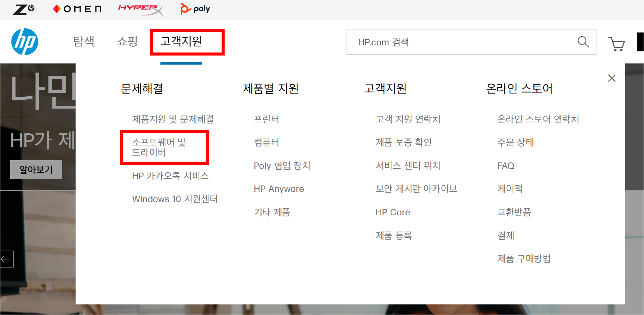Select 프린터 under 제품별 지원

pyautogui.click(x=267, y=119)
